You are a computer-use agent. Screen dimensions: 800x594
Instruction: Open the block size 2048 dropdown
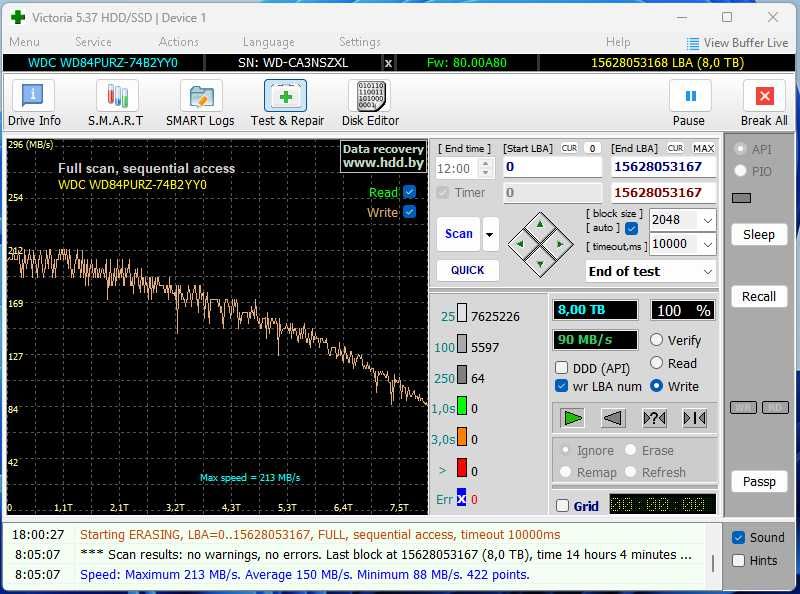click(x=708, y=220)
